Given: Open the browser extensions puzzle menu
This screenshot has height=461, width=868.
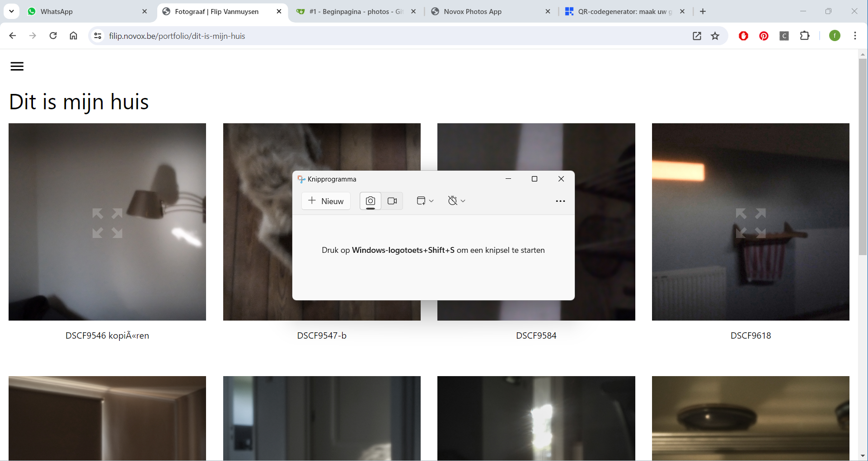Looking at the screenshot, I should [x=805, y=36].
